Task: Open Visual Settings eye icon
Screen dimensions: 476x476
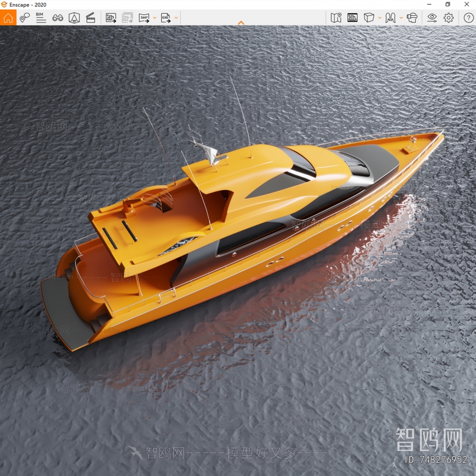Action: coord(432,18)
